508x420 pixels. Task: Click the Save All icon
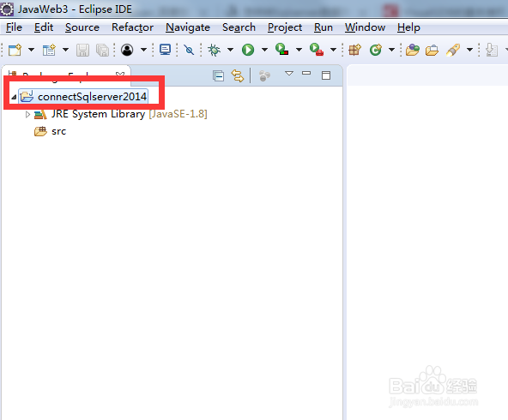103,51
